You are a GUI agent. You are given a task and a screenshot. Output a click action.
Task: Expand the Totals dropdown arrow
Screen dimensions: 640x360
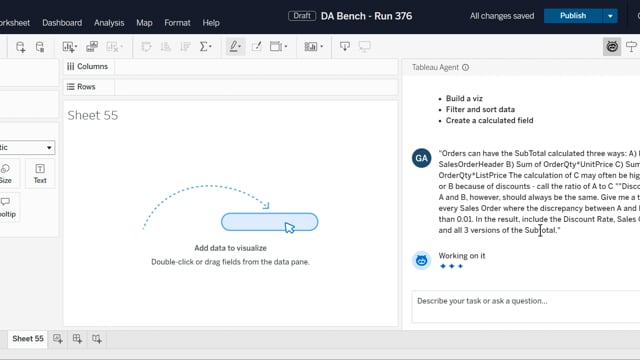click(x=211, y=47)
